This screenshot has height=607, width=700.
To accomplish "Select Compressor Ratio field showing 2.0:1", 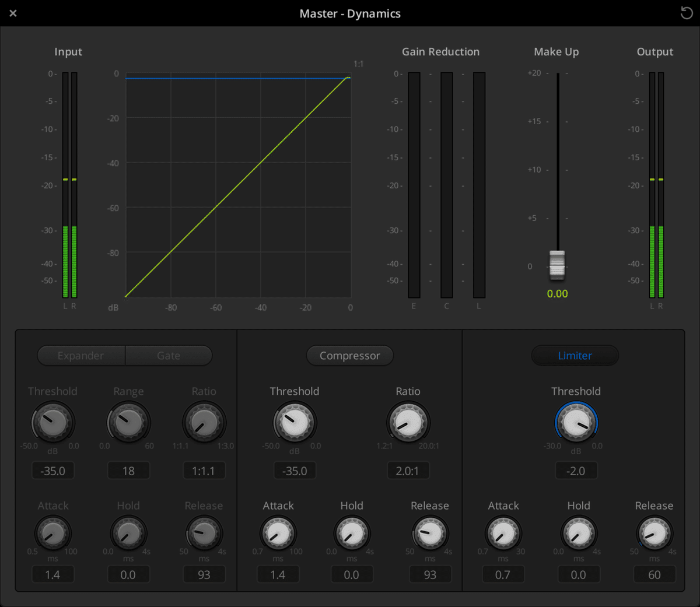I will (x=408, y=471).
